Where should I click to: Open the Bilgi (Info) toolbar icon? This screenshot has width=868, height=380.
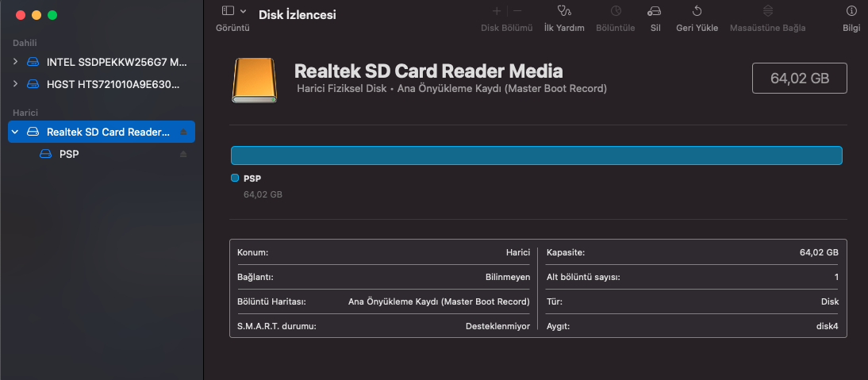tap(851, 11)
